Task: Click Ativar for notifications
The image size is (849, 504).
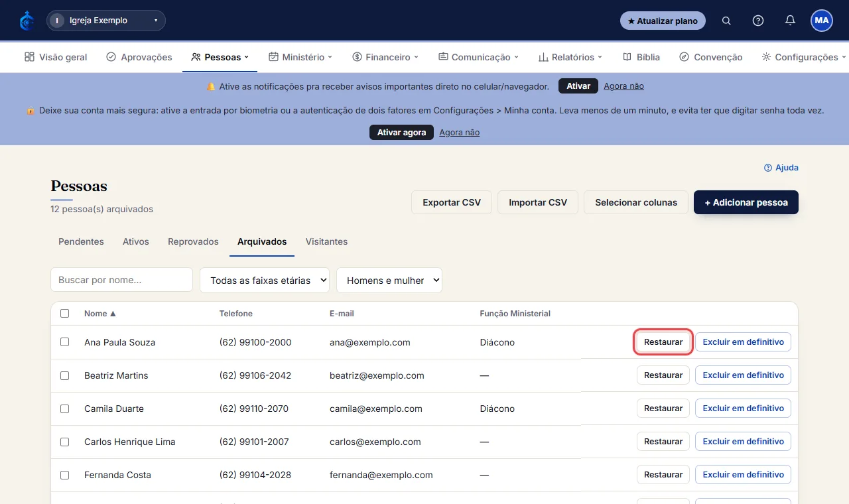Action: pos(578,86)
